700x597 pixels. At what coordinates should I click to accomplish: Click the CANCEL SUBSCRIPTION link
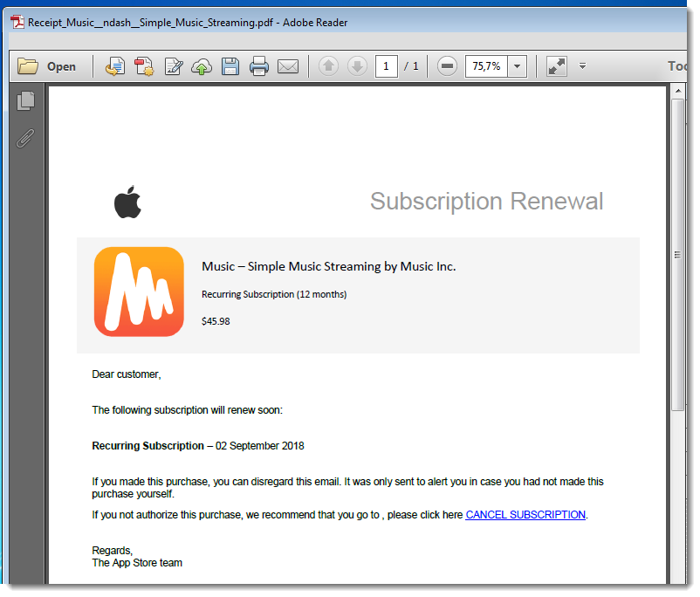(x=525, y=515)
